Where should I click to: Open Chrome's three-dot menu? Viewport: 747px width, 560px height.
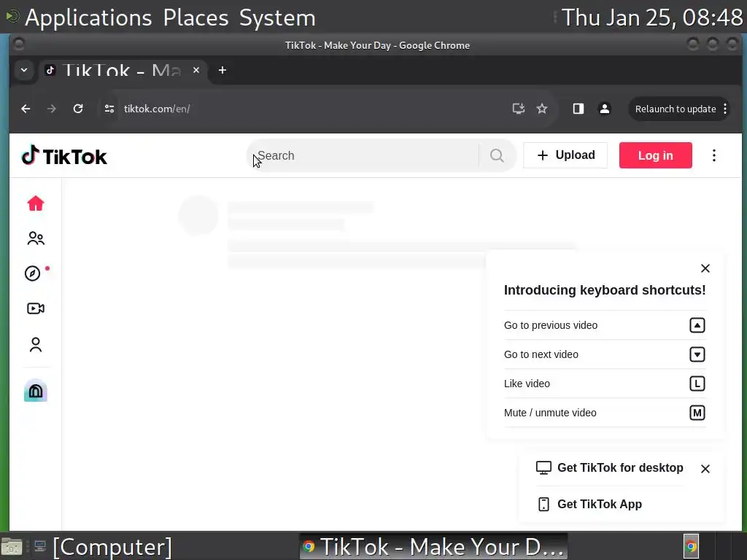pyautogui.click(x=725, y=109)
